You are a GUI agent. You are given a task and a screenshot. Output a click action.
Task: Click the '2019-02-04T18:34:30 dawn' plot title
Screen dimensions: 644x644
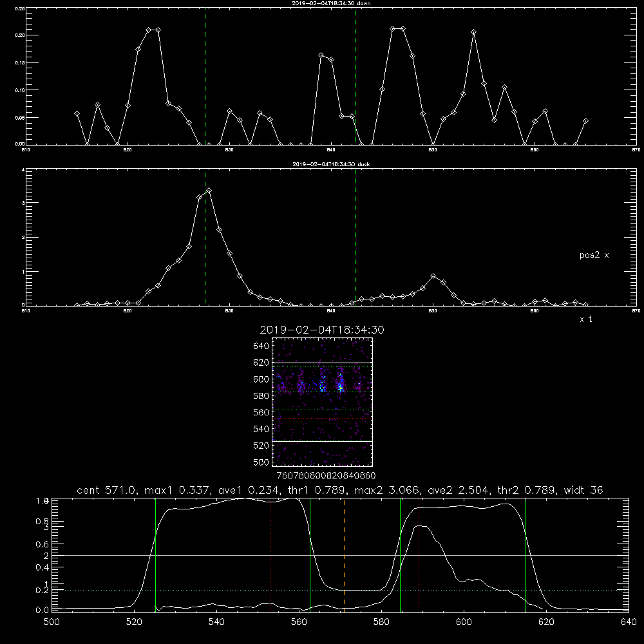331,3
